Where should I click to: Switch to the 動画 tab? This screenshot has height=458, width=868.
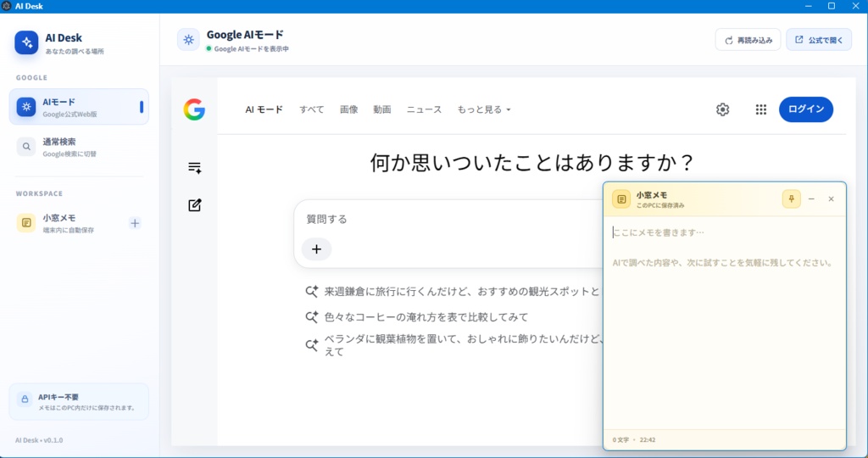coord(382,109)
